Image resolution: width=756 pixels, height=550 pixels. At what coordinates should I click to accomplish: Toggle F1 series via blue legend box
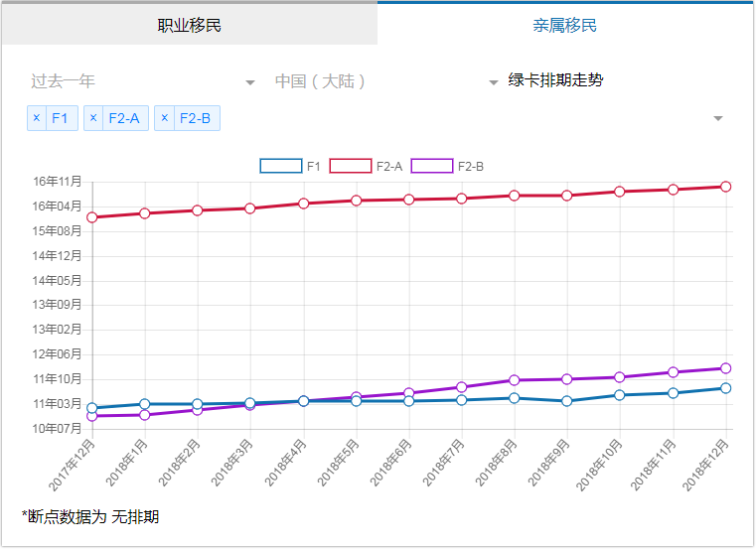[x=280, y=166]
